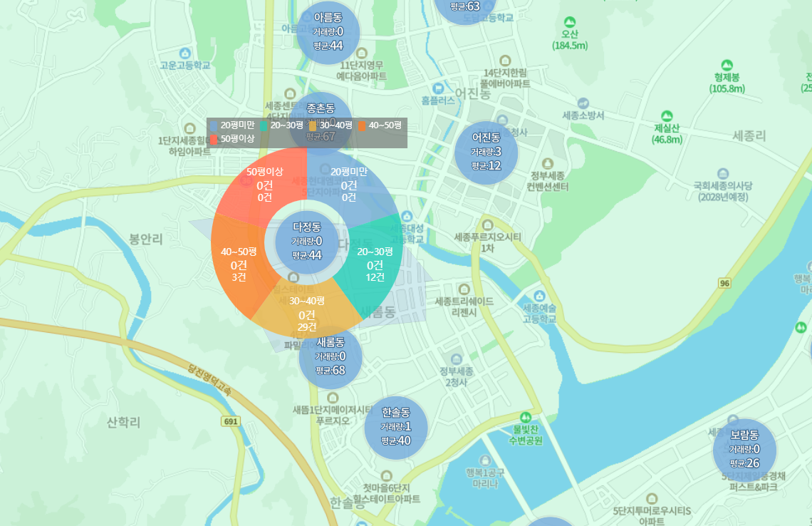The height and width of the screenshot is (526, 812).
Task: Select the 20~30평 teal donut segment
Action: [x=375, y=264]
